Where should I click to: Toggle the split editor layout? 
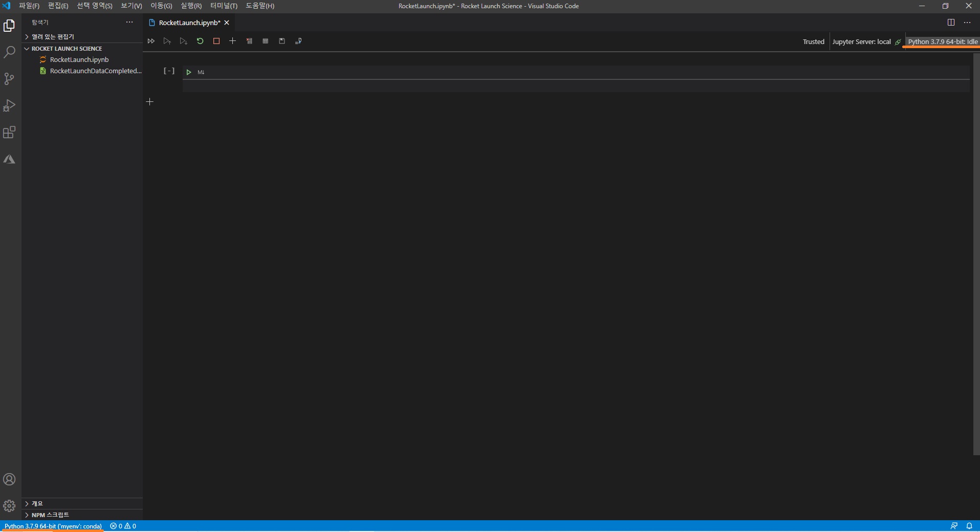(951, 23)
